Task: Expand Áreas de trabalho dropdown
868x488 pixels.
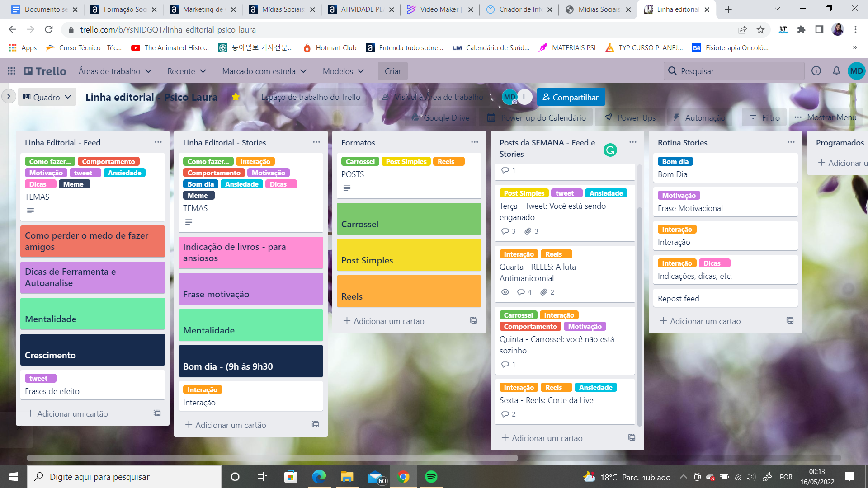Action: coord(115,71)
